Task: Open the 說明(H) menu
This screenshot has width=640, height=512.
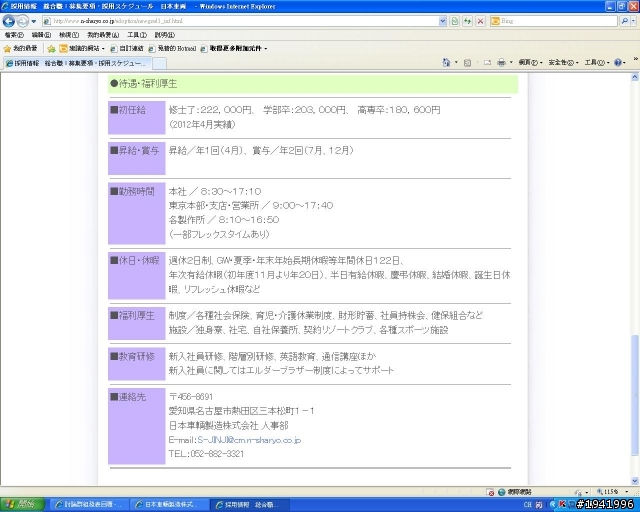Action: pos(164,35)
